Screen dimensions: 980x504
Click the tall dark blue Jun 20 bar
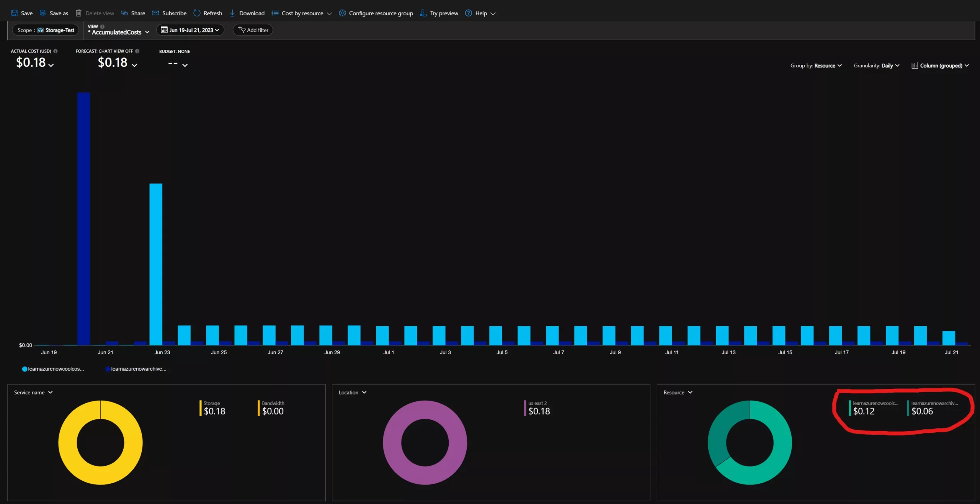(x=83, y=218)
